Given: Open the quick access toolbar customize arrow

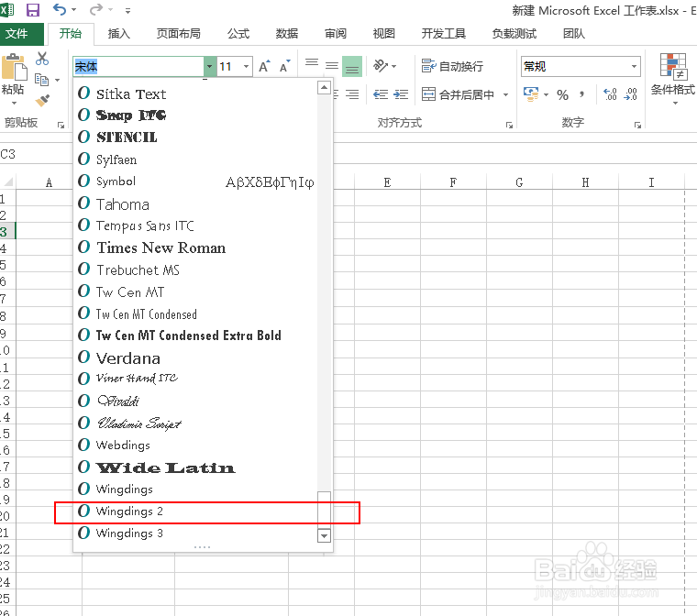Looking at the screenshot, I should [128, 10].
